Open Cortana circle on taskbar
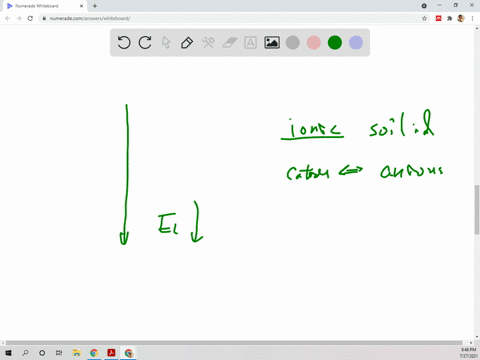Viewport: 480px width, 360px height. (42, 353)
